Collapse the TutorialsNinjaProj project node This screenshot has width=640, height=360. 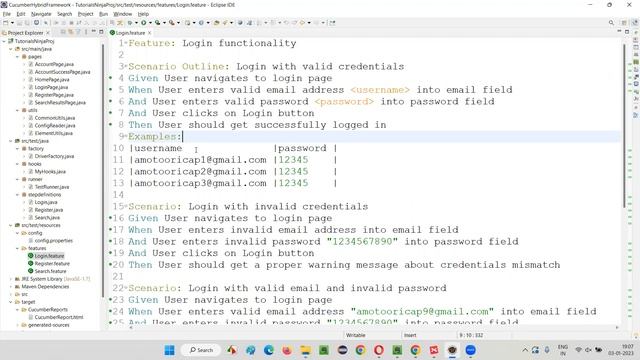coord(4,41)
